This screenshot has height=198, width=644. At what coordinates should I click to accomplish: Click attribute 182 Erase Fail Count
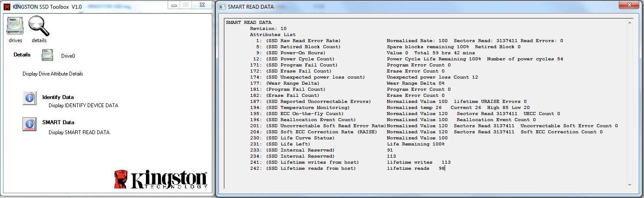(347, 95)
